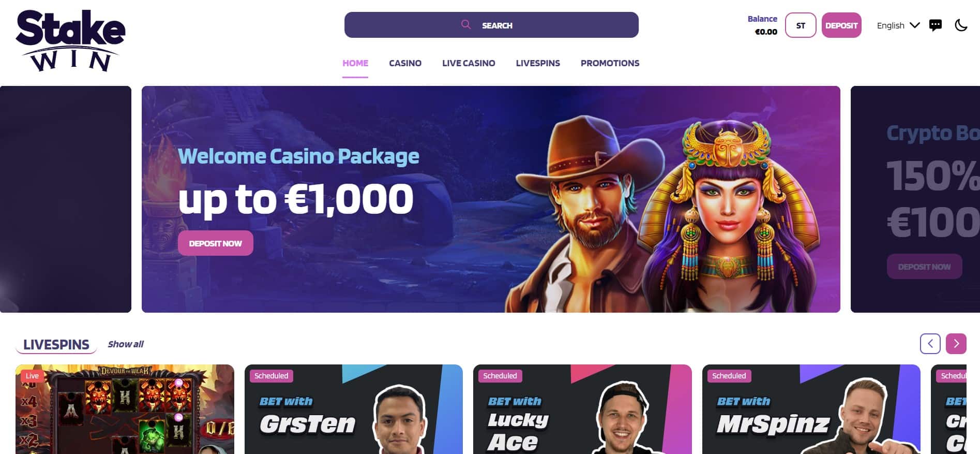Viewport: 980px width, 454px height.
Task: Click the StakeWin logo
Action: 70,40
